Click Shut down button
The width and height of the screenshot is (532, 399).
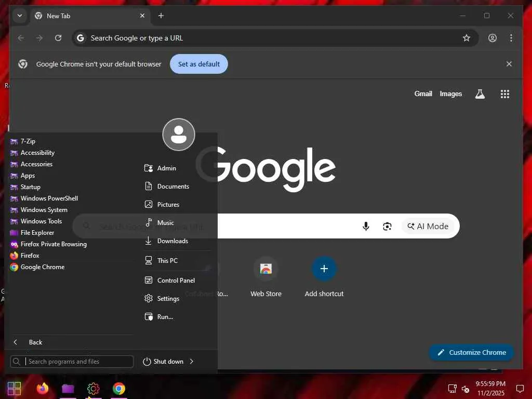click(x=163, y=362)
